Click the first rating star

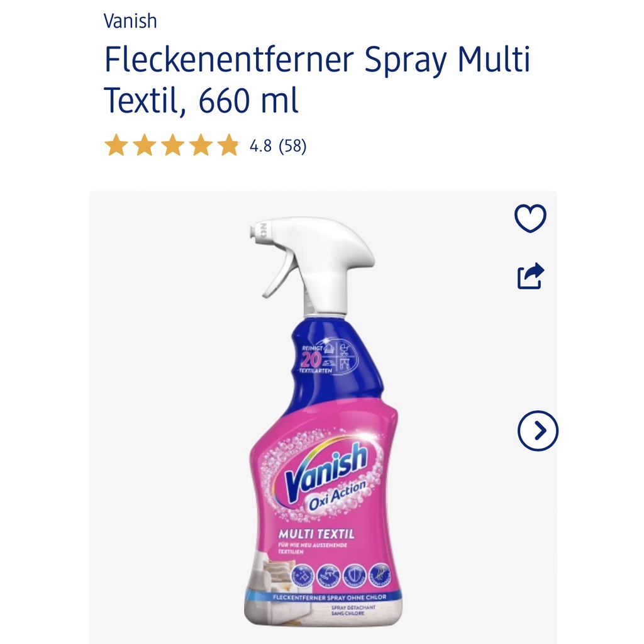pyautogui.click(x=116, y=145)
